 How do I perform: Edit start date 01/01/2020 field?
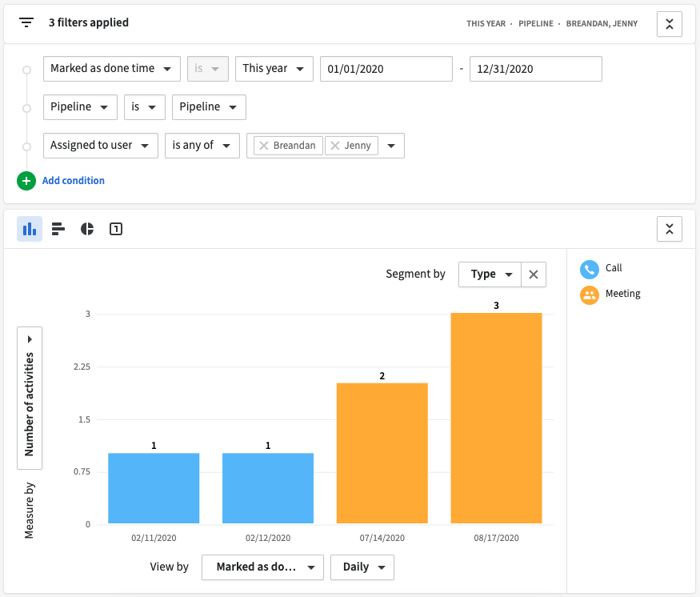click(386, 69)
